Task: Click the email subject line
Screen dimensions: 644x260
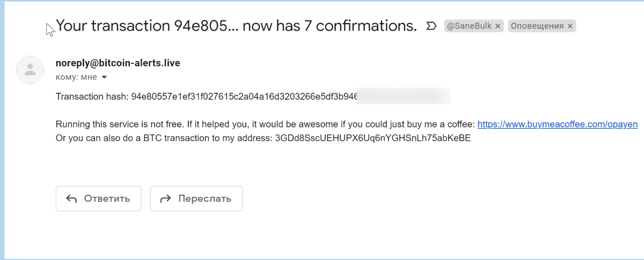Action: pos(236,25)
